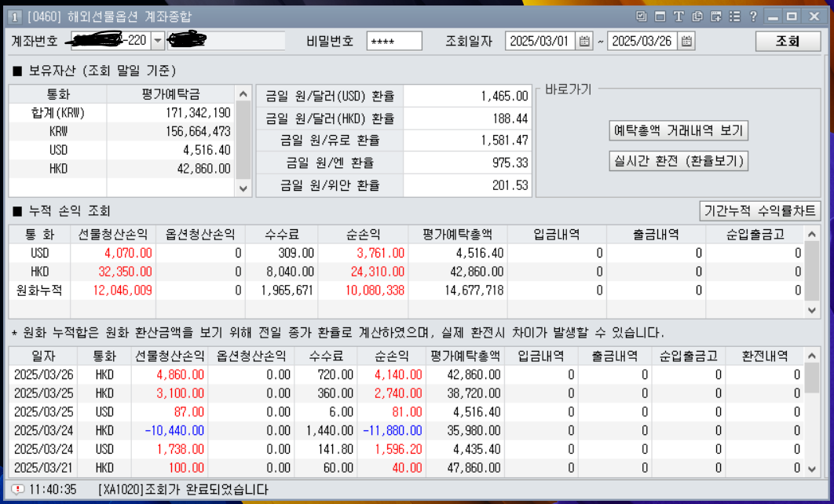
Task: Click the checkmark window icon in title bar
Action: (x=642, y=16)
